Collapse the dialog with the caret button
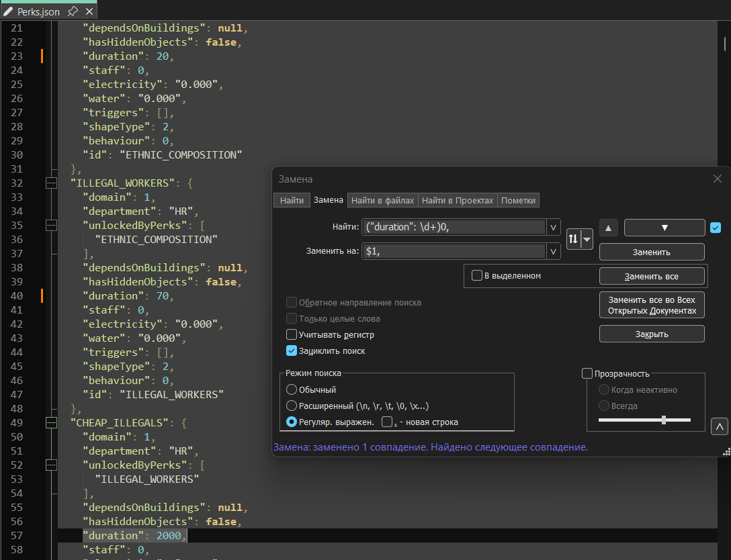Viewport: 731px width, 560px height. pos(718,426)
